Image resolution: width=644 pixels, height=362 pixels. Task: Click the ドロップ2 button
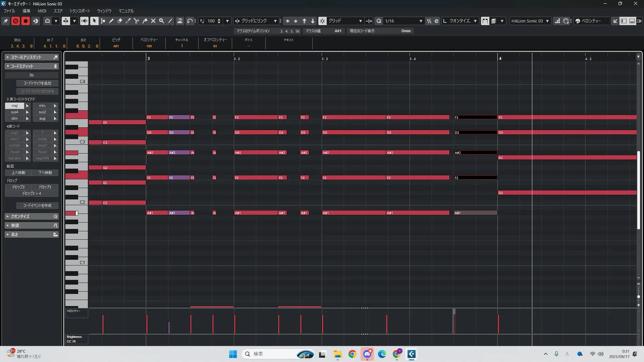point(18,187)
